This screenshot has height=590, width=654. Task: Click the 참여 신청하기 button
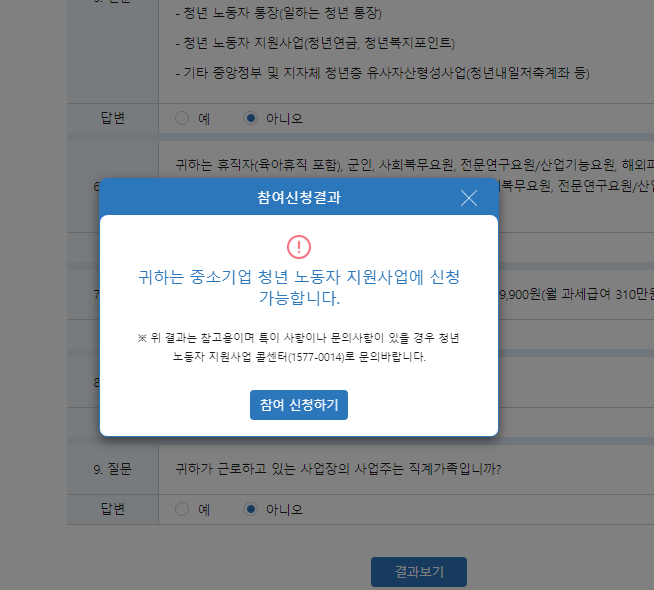coord(299,405)
